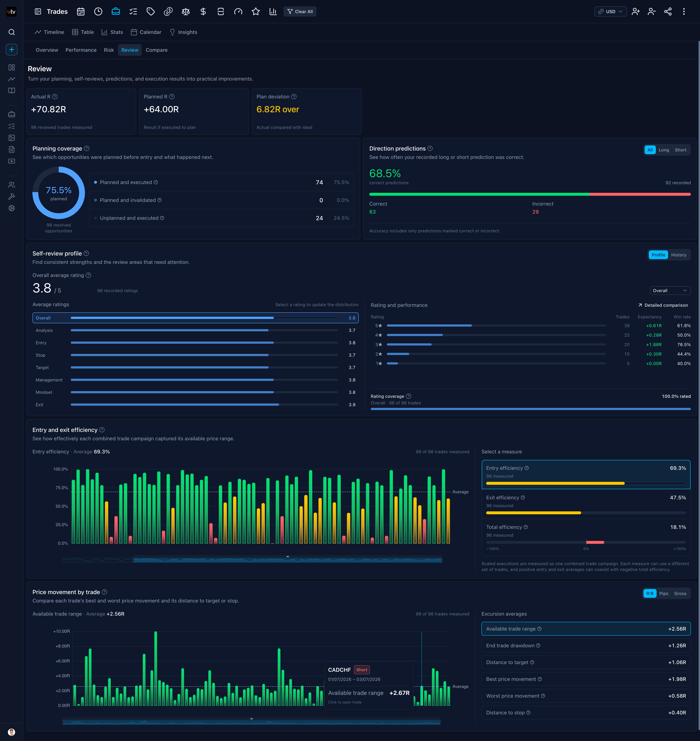Click the highlighted briefcase filter in top toolbar
The width and height of the screenshot is (700, 741).
click(x=116, y=11)
